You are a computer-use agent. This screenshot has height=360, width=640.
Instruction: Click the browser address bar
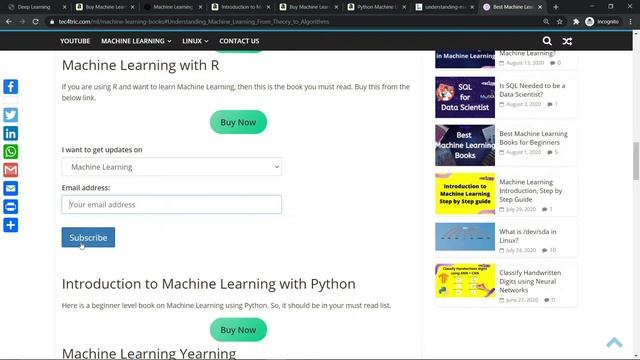294,22
